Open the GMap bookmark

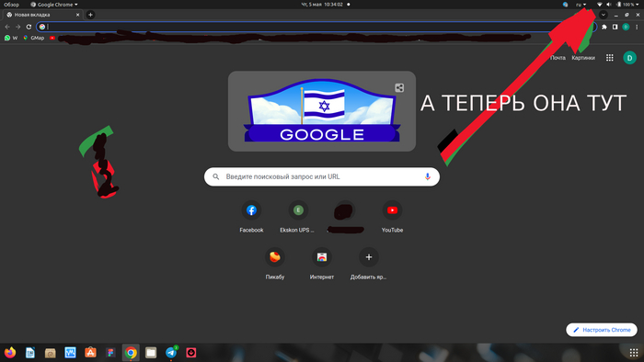[34, 38]
